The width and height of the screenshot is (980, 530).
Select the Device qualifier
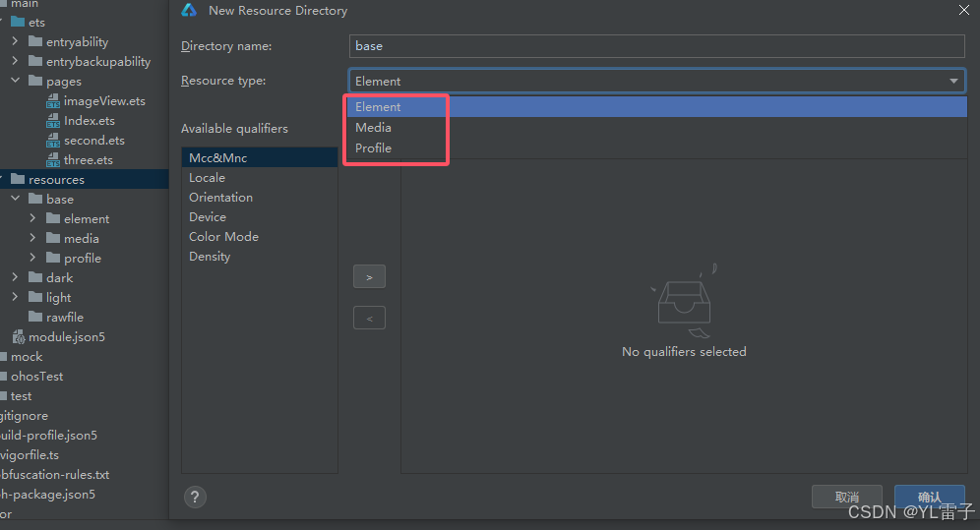click(x=260, y=217)
